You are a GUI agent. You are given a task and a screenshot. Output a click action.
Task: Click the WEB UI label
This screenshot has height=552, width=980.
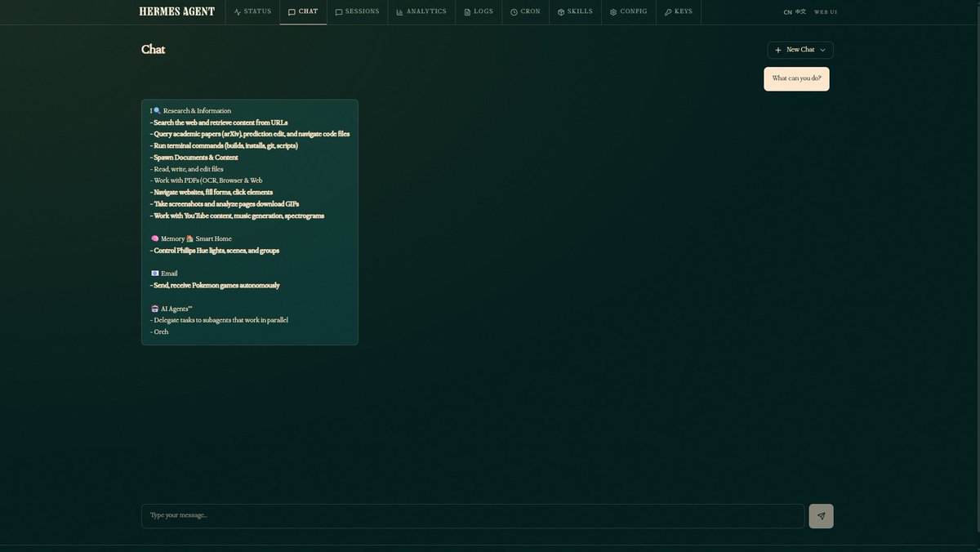(x=826, y=12)
